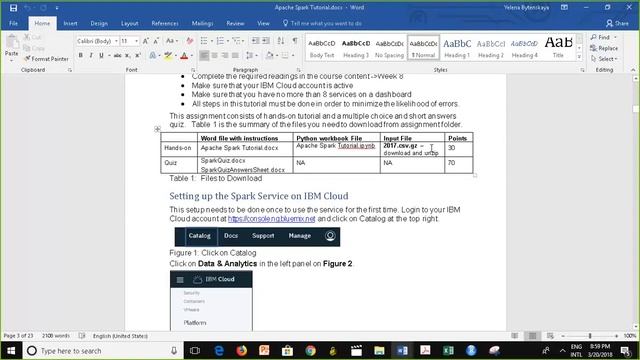Switch to the Design tab
640x360 pixels.
pos(99,23)
